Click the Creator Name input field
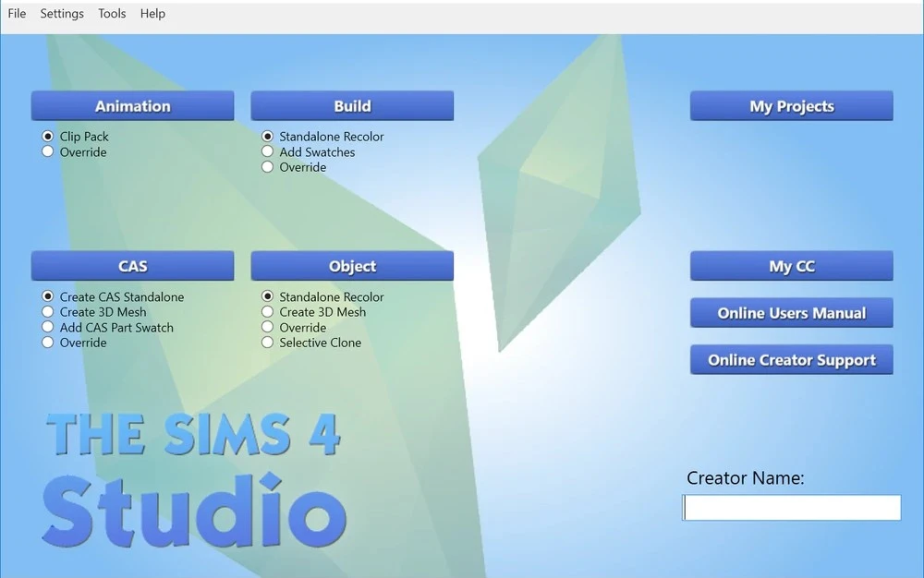The width and height of the screenshot is (924, 578). [x=791, y=507]
